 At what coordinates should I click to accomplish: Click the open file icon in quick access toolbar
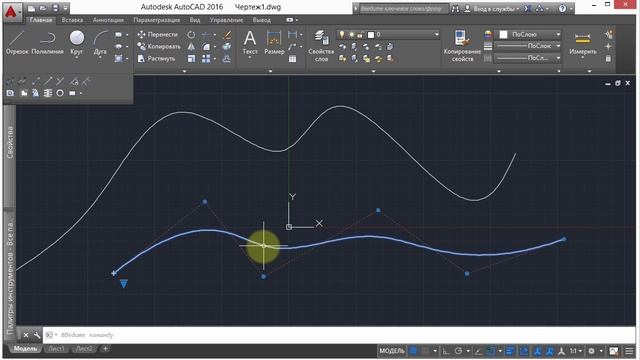click(43, 8)
